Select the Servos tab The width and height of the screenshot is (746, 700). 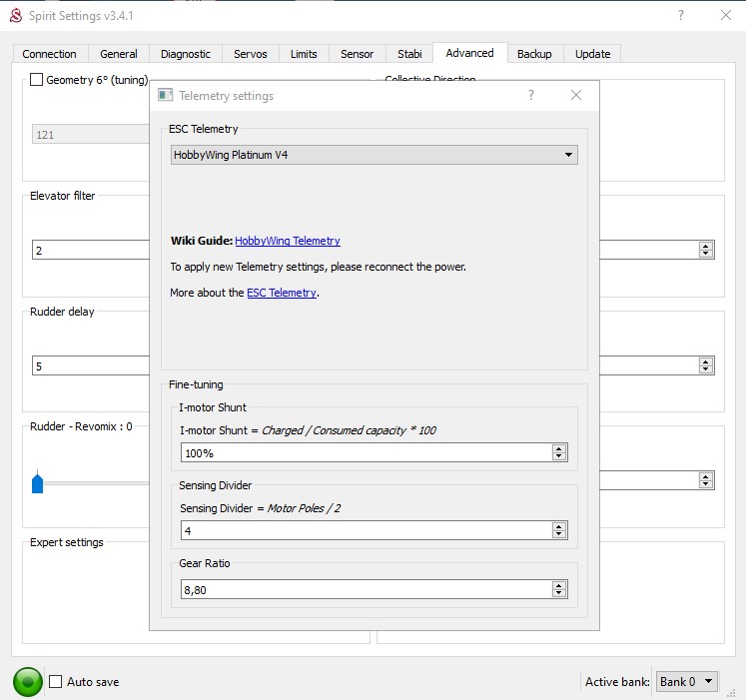(251, 54)
